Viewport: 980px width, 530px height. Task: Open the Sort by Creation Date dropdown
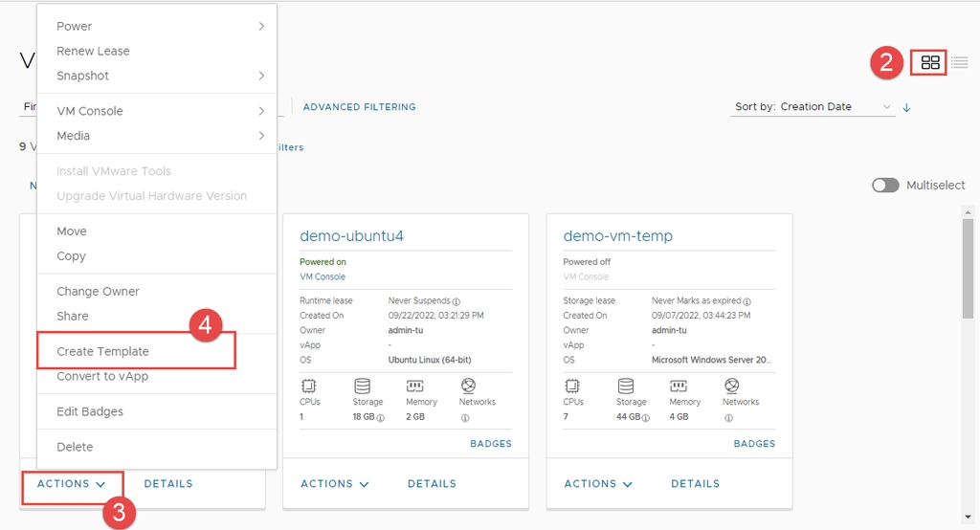[813, 107]
